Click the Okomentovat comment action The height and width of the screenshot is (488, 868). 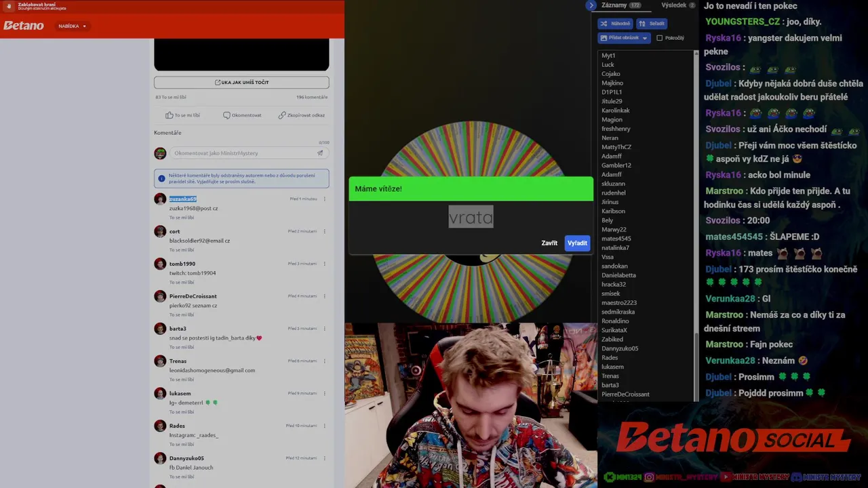[x=242, y=115]
